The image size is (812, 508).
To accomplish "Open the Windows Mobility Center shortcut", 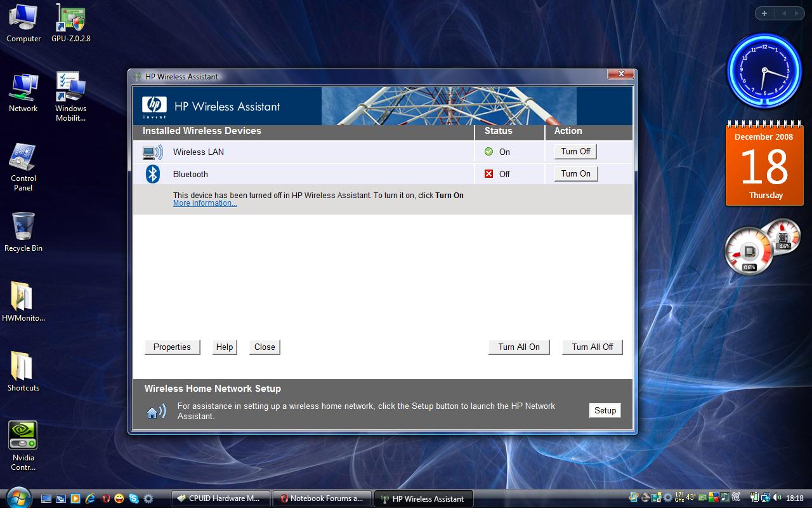I will [70, 97].
